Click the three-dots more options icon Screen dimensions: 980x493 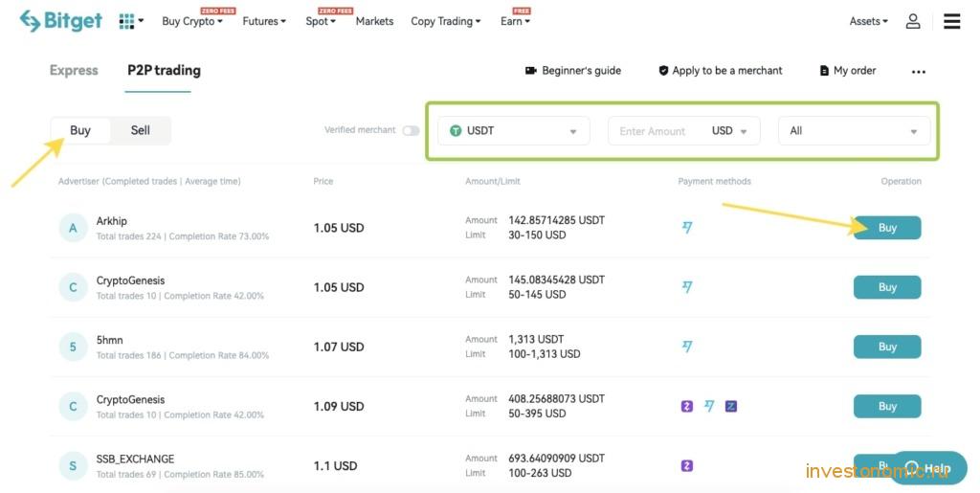pyautogui.click(x=918, y=72)
